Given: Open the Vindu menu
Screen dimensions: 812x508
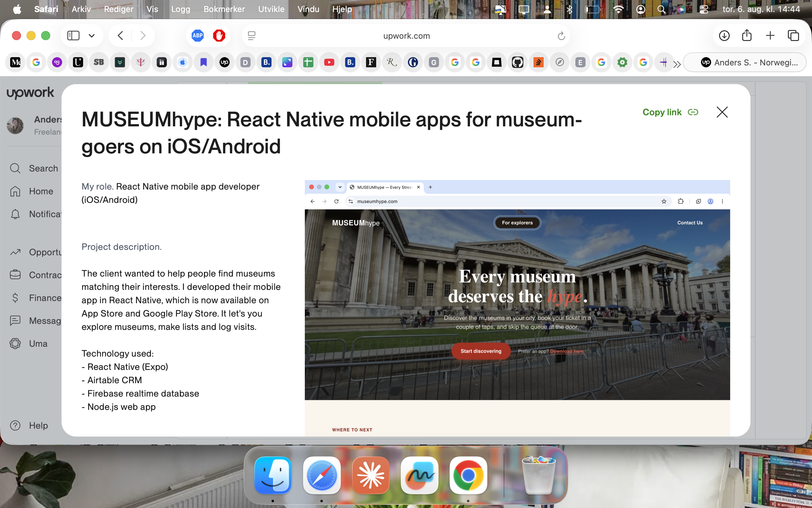Looking at the screenshot, I should (x=308, y=9).
